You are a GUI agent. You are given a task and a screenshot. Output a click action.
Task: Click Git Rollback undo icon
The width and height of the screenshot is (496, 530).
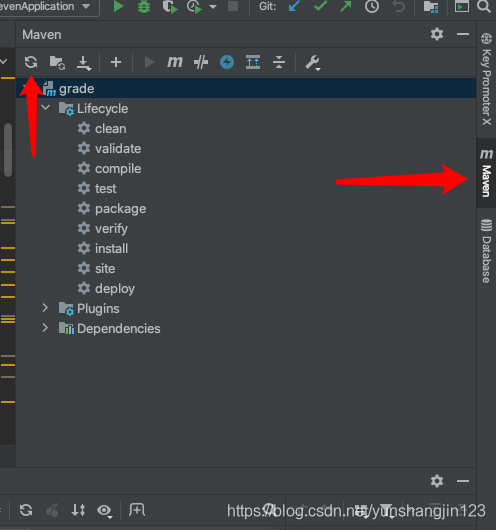point(399,6)
